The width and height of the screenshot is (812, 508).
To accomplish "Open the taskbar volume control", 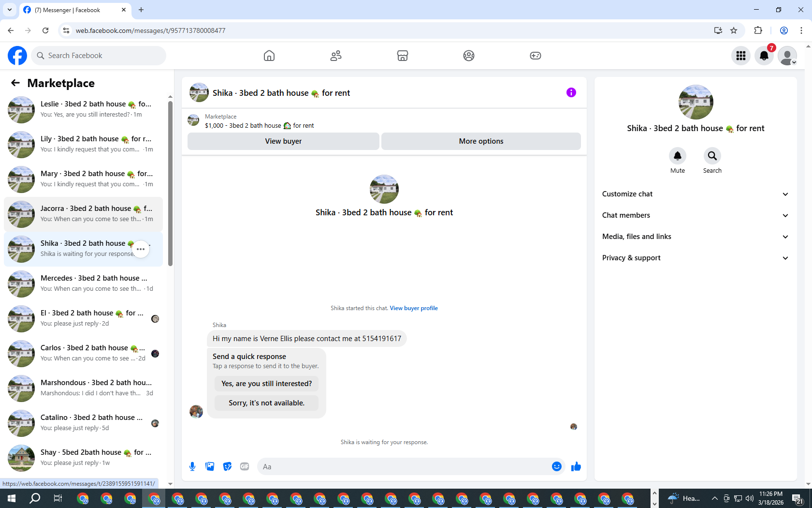I will tap(750, 498).
